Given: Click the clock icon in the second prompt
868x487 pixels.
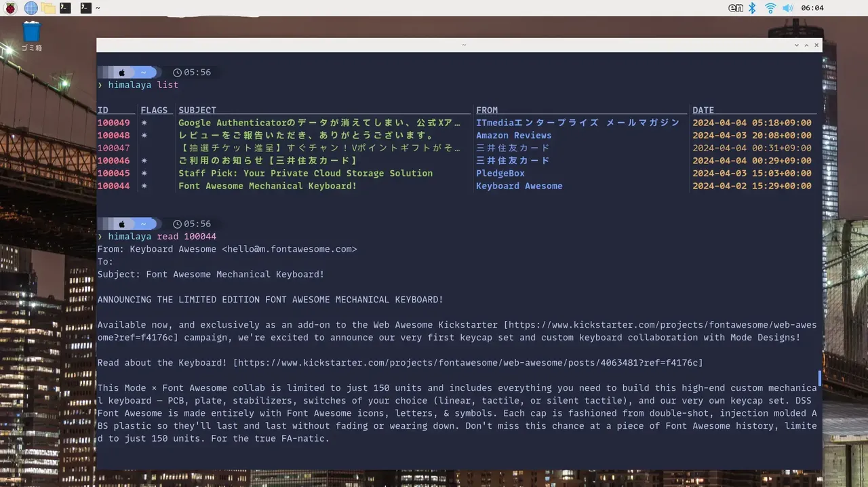Looking at the screenshot, I should pos(177,224).
